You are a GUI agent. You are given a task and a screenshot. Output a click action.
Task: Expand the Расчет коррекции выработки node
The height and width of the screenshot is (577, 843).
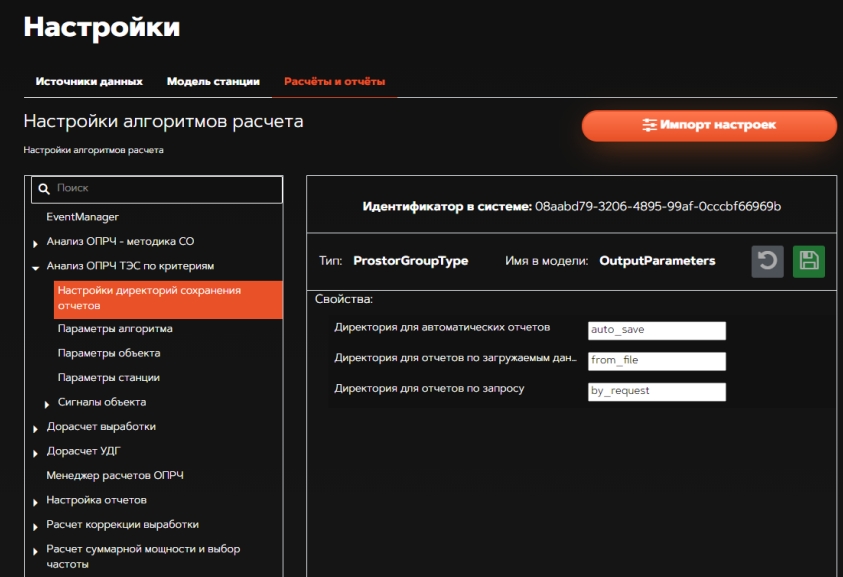[36, 526]
